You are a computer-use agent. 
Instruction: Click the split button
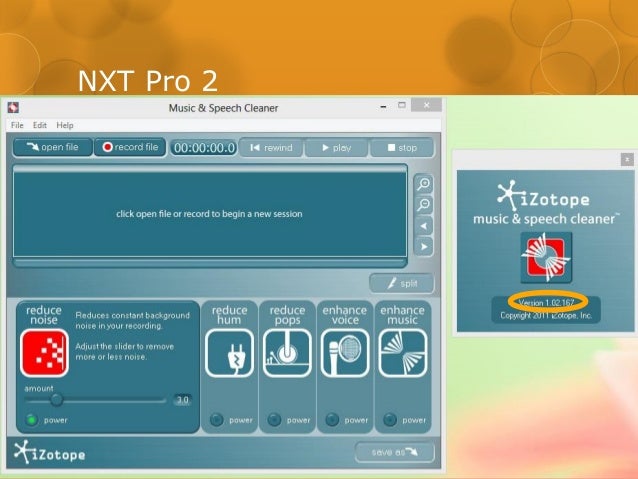402,283
